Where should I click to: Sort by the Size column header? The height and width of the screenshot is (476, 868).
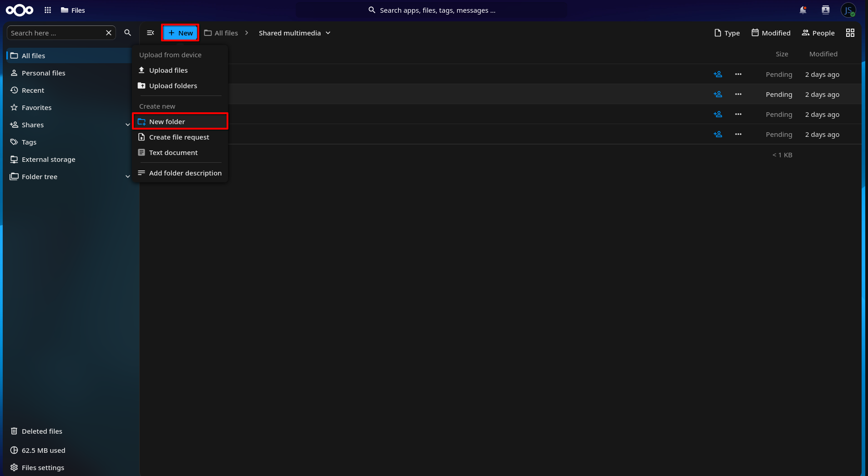coord(782,54)
